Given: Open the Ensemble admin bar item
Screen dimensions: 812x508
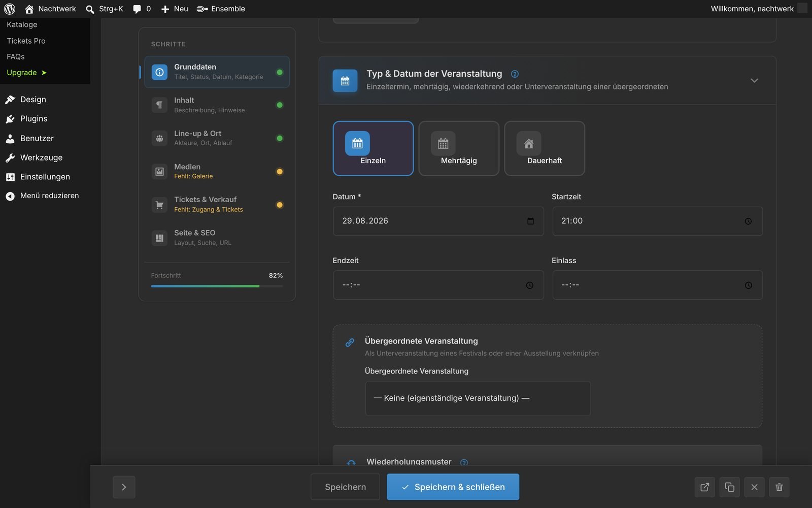Looking at the screenshot, I should [221, 9].
